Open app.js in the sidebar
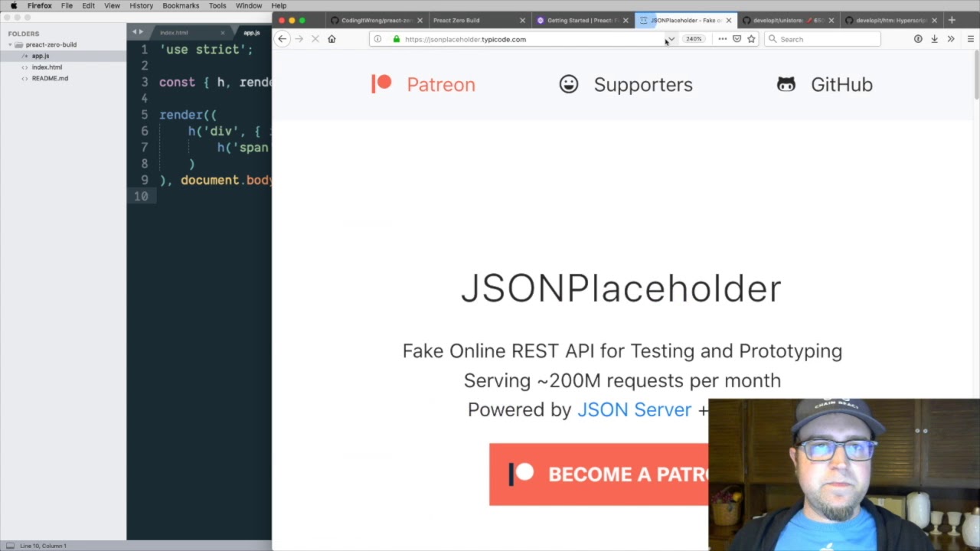This screenshot has height=551, width=980. [41, 56]
